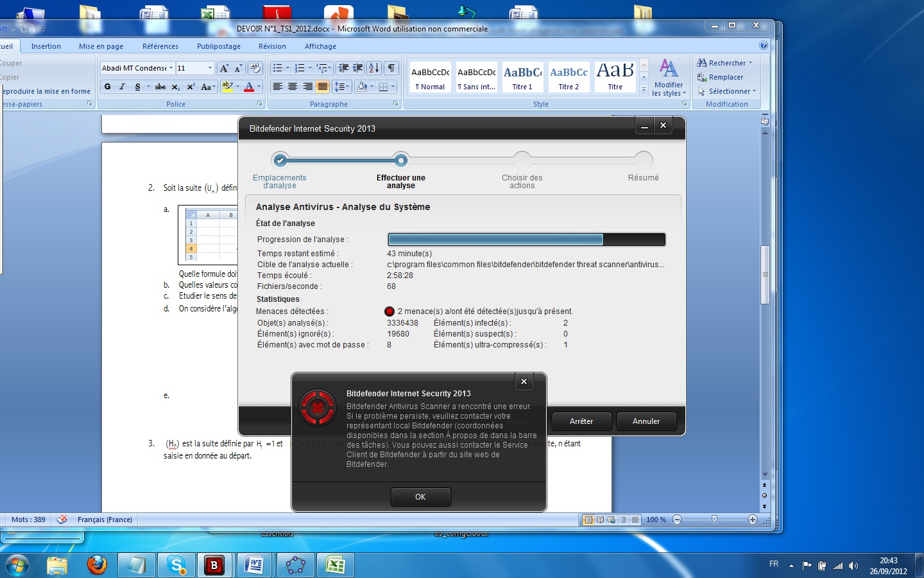Apply strikethrough (abc) formatting
924x578 pixels.
(x=160, y=87)
